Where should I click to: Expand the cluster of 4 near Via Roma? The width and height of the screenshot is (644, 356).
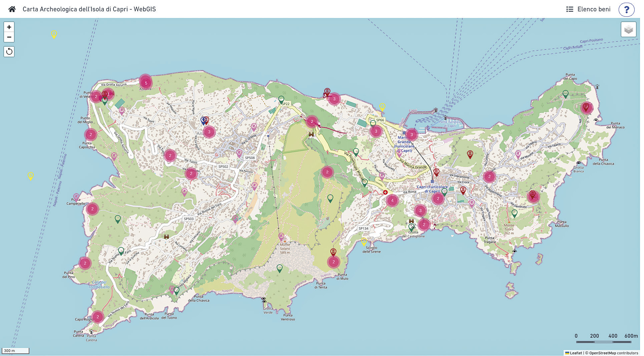coord(392,200)
